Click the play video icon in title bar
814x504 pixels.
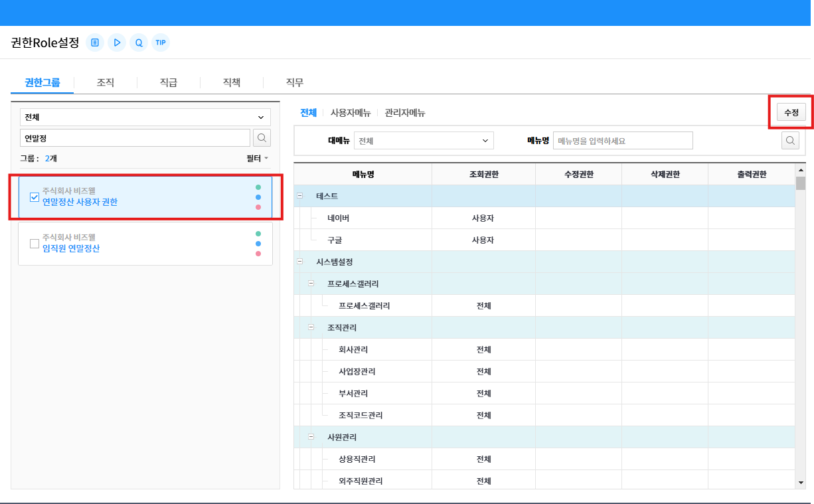(x=117, y=42)
